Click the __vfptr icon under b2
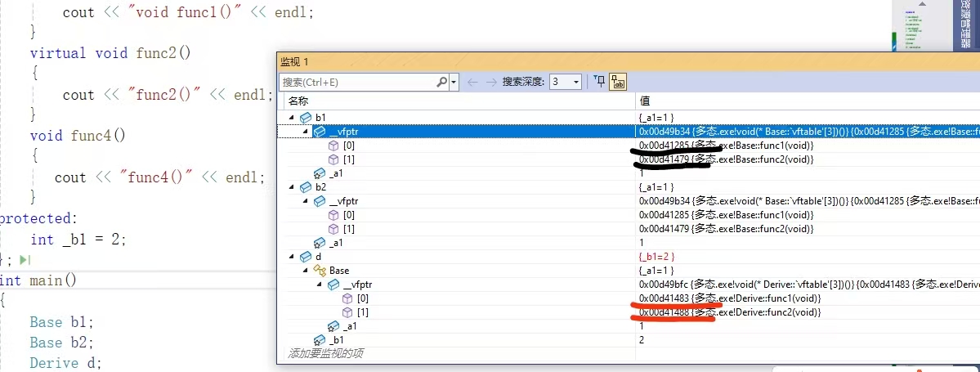The image size is (980, 372). (319, 200)
